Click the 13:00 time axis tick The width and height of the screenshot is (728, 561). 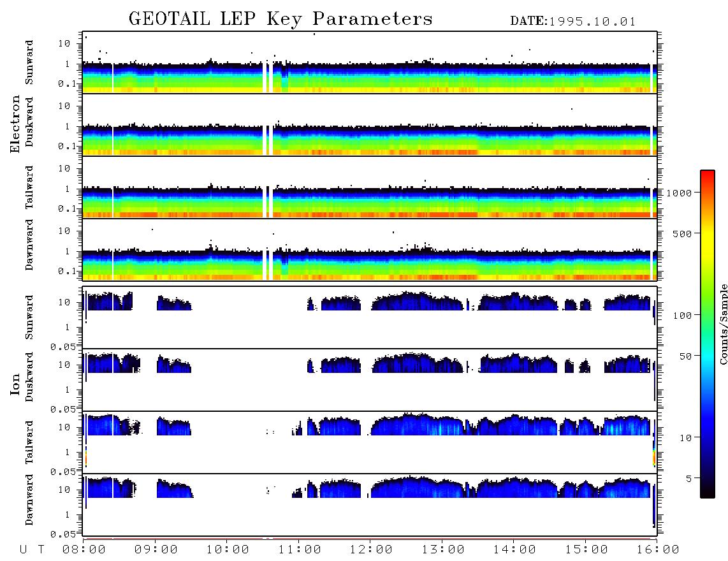(x=443, y=550)
